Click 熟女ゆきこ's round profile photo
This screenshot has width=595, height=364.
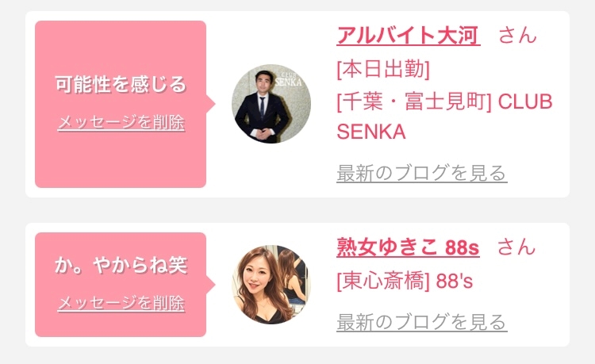click(x=271, y=285)
